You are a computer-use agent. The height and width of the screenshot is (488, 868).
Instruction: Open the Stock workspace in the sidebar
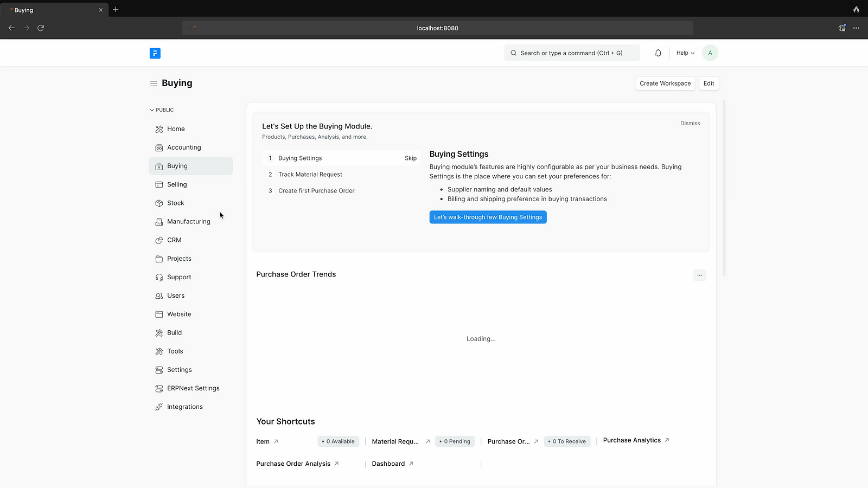pyautogui.click(x=175, y=203)
